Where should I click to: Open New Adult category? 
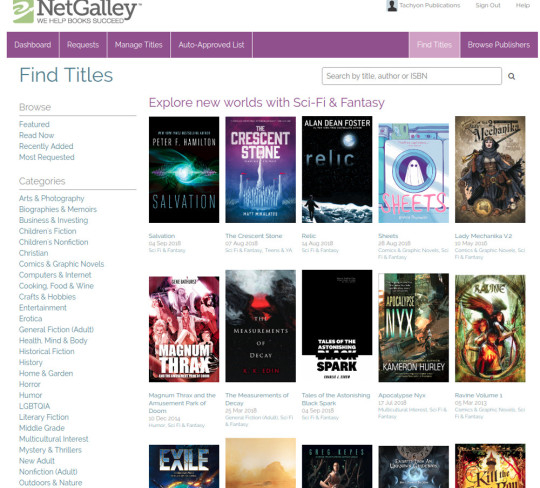(37, 461)
